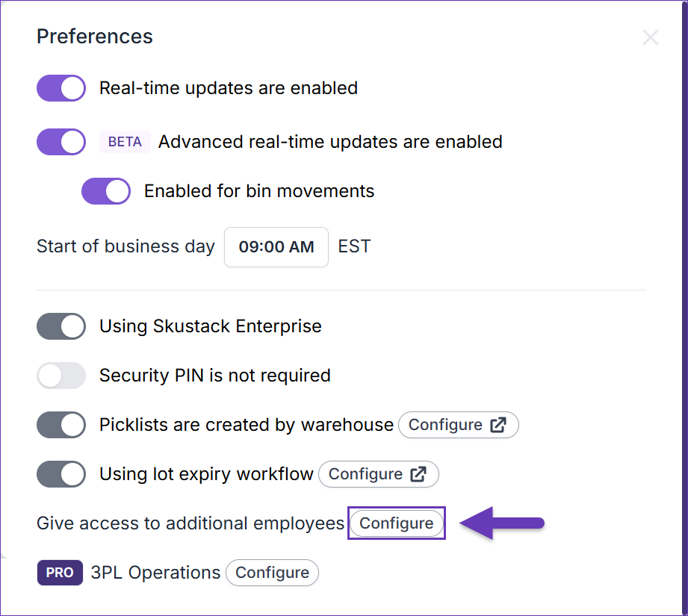Click external link icon beside Picklists Configure

click(498, 425)
